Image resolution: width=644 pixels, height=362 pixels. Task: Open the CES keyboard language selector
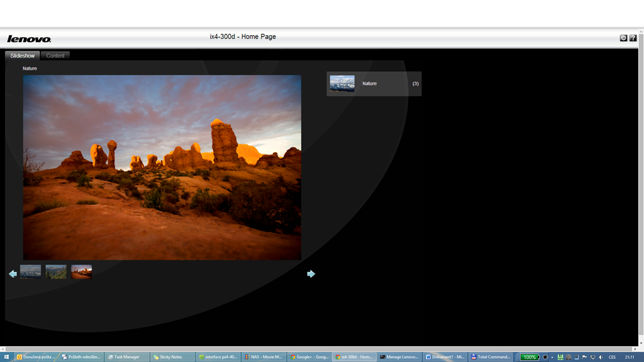point(612,357)
